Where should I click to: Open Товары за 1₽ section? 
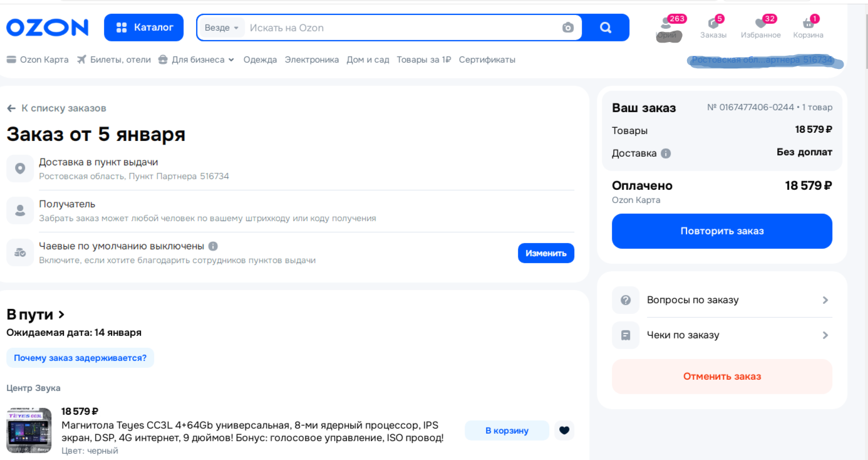pyautogui.click(x=424, y=60)
